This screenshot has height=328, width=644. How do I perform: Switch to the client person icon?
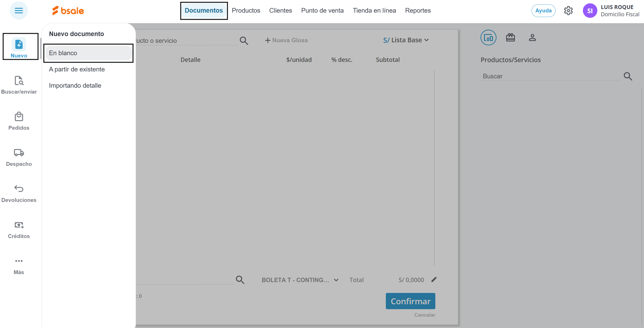pos(532,38)
